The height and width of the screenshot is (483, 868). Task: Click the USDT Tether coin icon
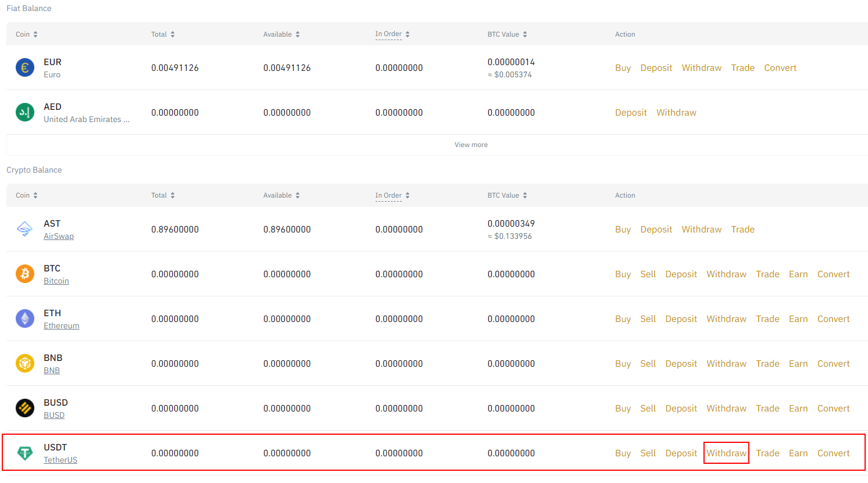click(25, 453)
